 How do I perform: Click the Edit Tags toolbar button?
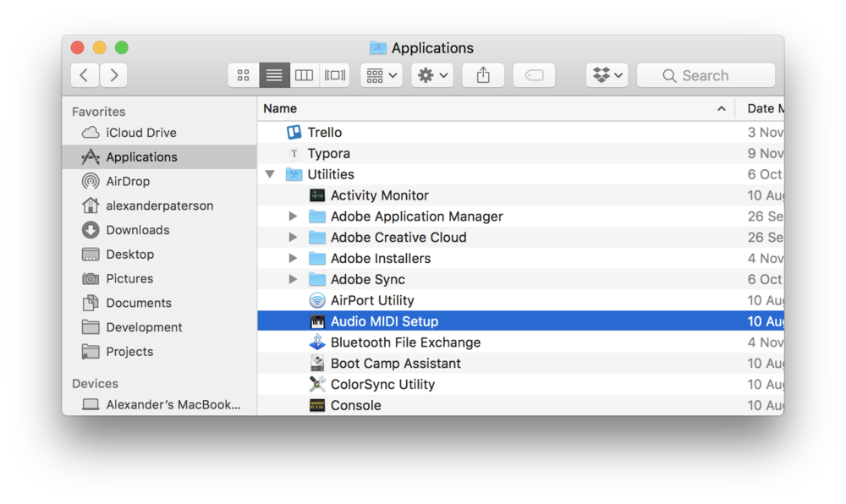click(x=534, y=75)
